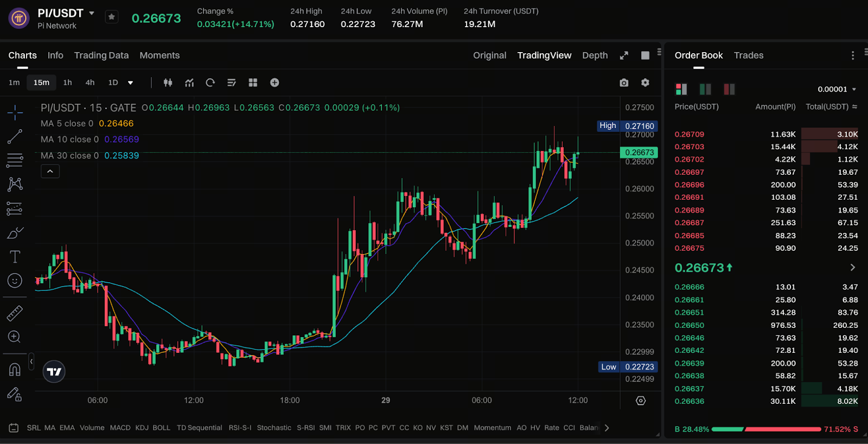Screen dimensions: 868x444
Task: Switch to the Depth chart view
Action: pos(595,55)
